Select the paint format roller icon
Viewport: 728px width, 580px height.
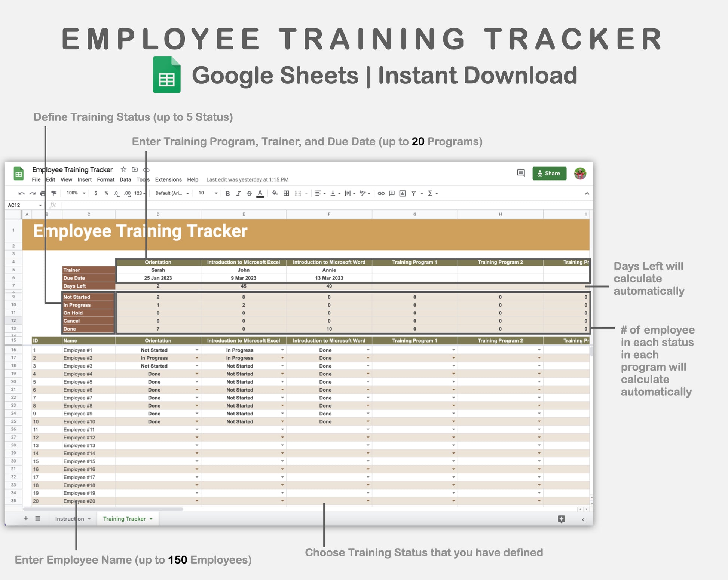click(x=54, y=193)
